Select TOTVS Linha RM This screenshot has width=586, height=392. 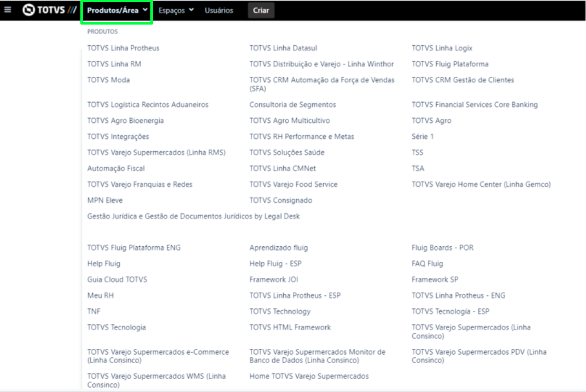point(114,64)
